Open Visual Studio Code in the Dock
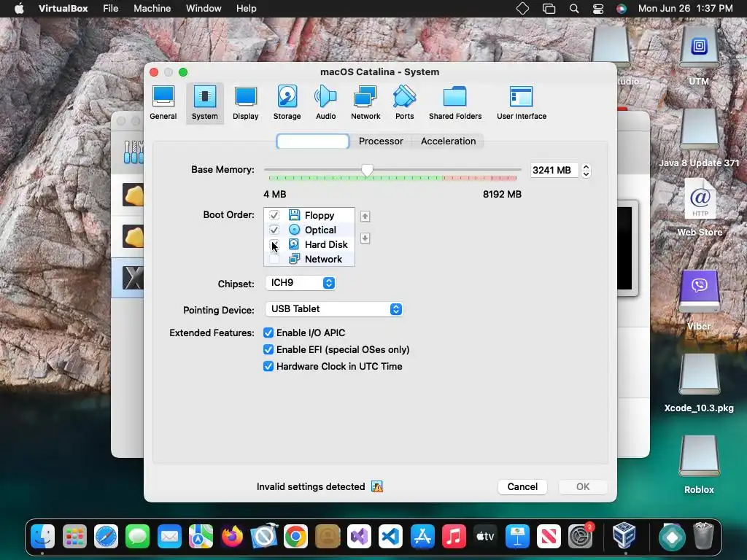The height and width of the screenshot is (560, 747). [x=391, y=537]
